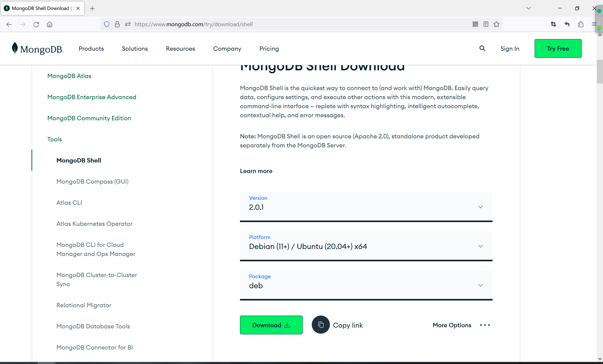Open the site permissions icon in address bar
Viewport: 603px width, 364px height.
point(128,24)
